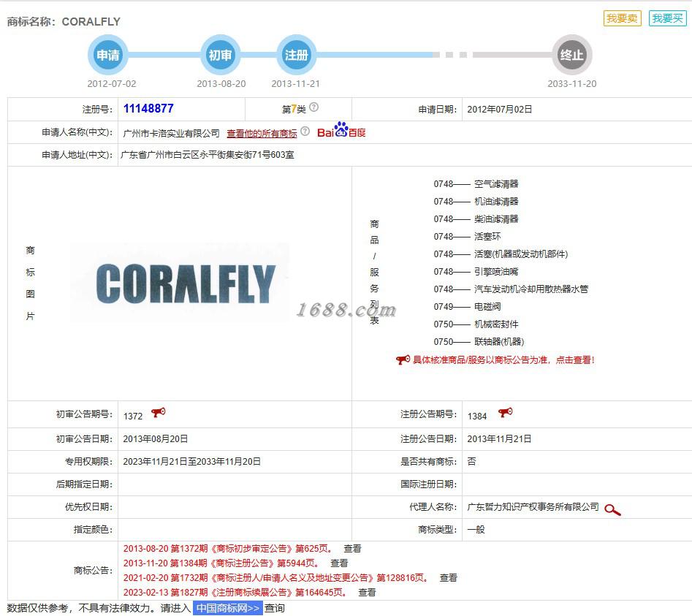The height and width of the screenshot is (616, 692).
Task: Click 查看 for 商标注册公告 第5944页
Action: pyautogui.click(x=339, y=563)
